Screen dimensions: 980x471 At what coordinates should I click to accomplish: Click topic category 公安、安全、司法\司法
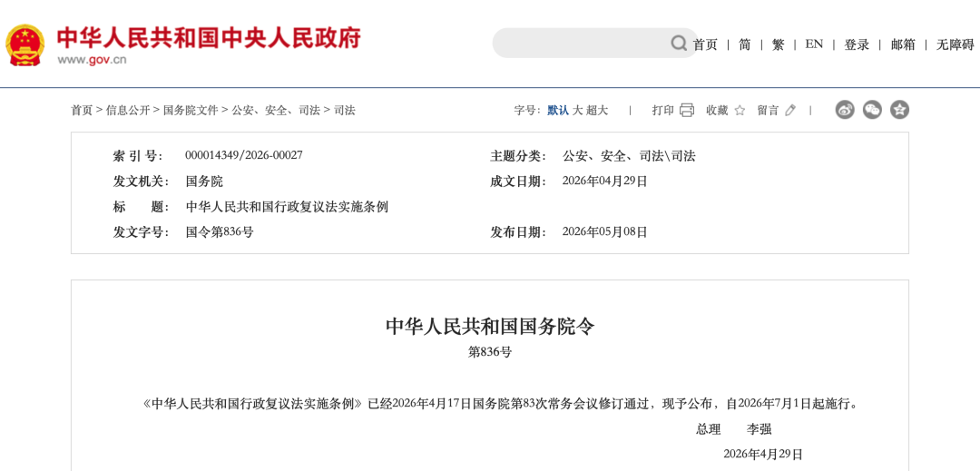pyautogui.click(x=629, y=156)
